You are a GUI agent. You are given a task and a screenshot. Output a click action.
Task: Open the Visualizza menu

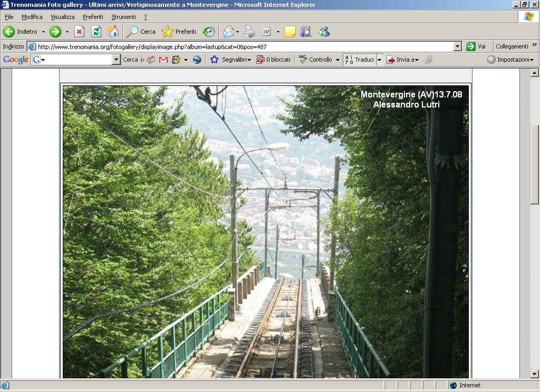[x=62, y=17]
